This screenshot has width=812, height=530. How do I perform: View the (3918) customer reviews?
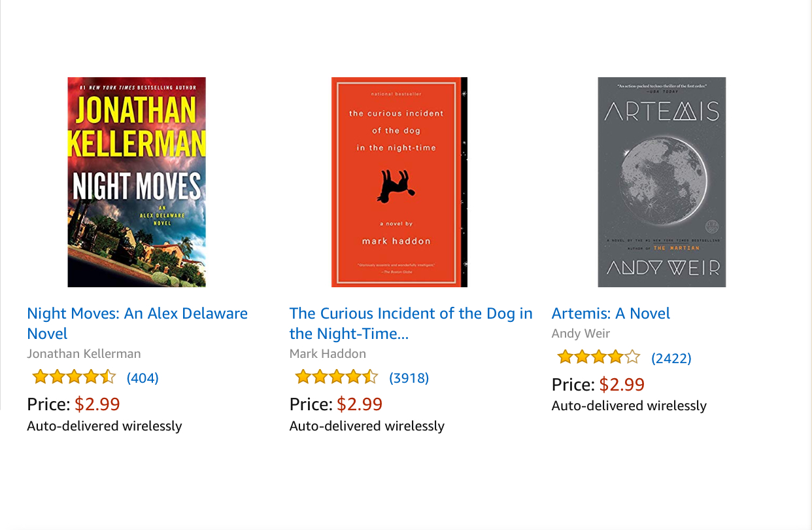(x=409, y=378)
